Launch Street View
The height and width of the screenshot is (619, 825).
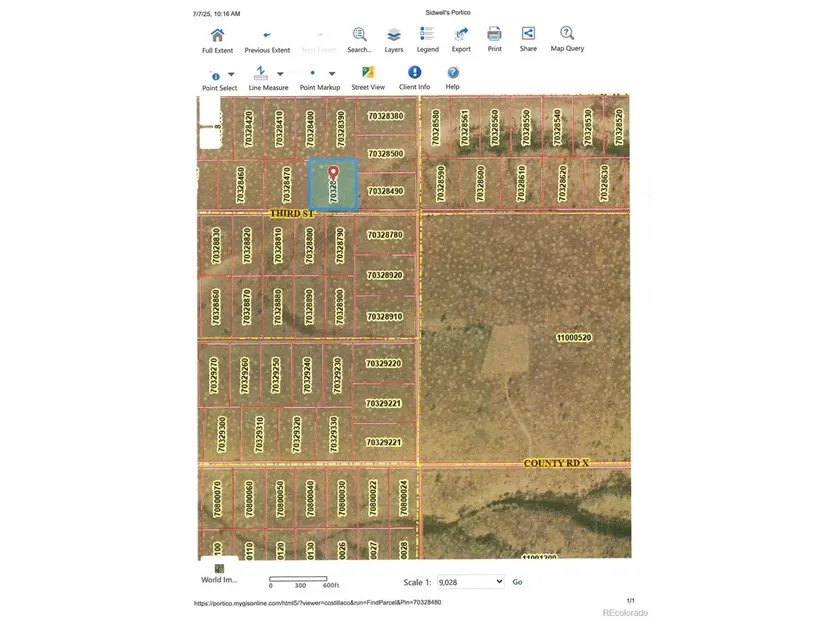pos(368,74)
